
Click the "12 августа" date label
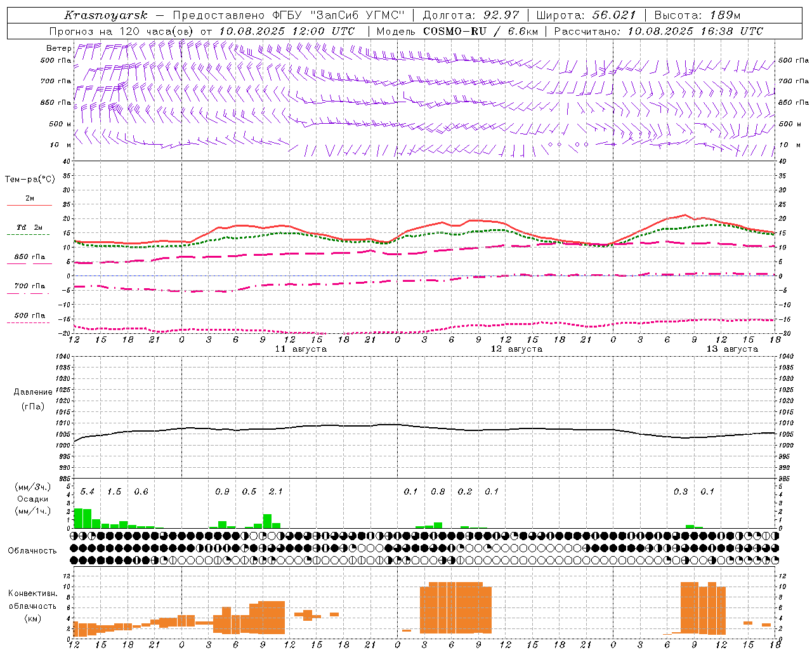(x=516, y=349)
